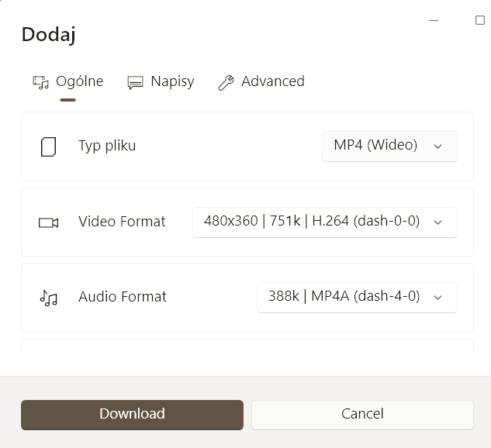Open the 388k MP4A audio format dropdown
Image resolution: width=491 pixels, height=448 pixels.
click(357, 298)
